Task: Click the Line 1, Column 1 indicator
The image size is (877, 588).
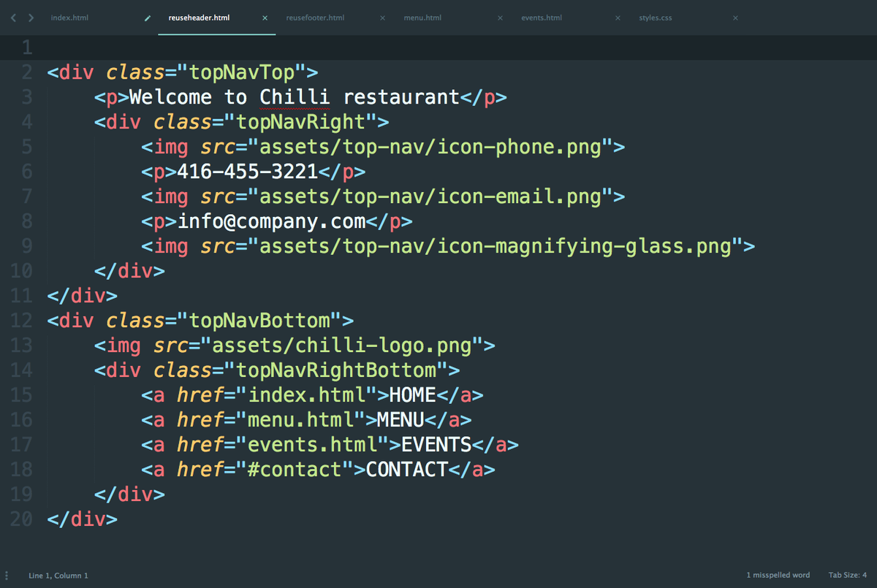Action: [58, 576]
